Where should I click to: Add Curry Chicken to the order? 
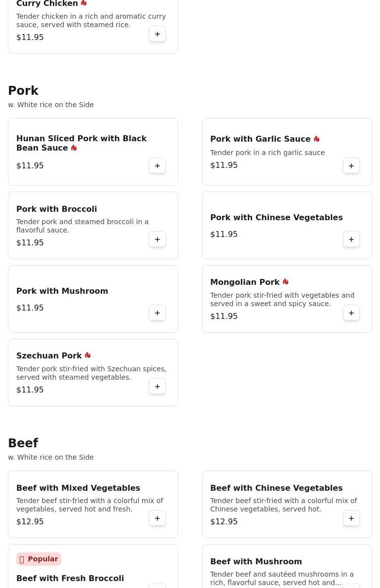[157, 34]
